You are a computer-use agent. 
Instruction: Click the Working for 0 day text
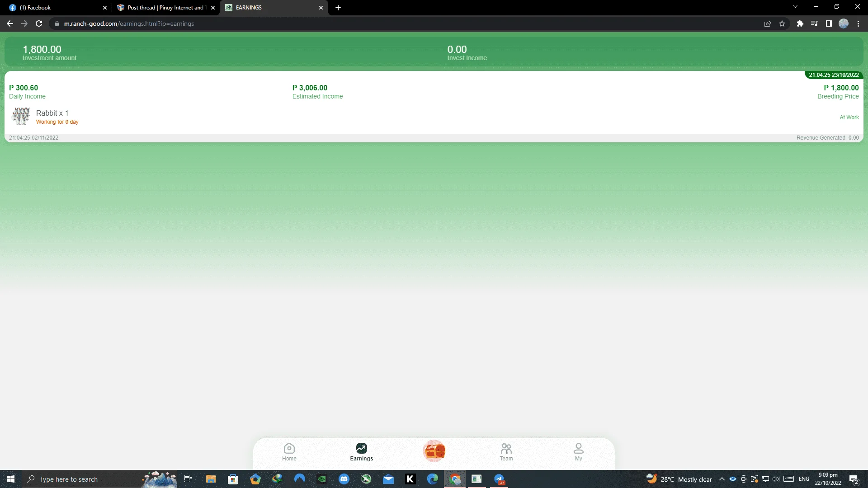point(57,122)
